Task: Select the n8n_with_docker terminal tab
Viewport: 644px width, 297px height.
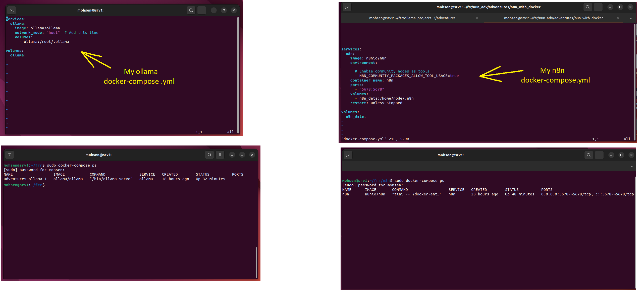Action: (x=553, y=18)
